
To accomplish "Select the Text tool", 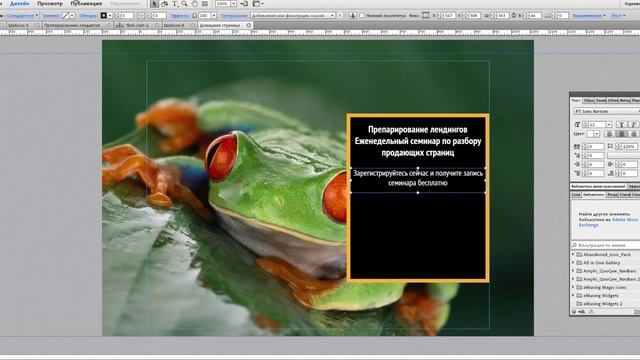I will tap(175, 4).
